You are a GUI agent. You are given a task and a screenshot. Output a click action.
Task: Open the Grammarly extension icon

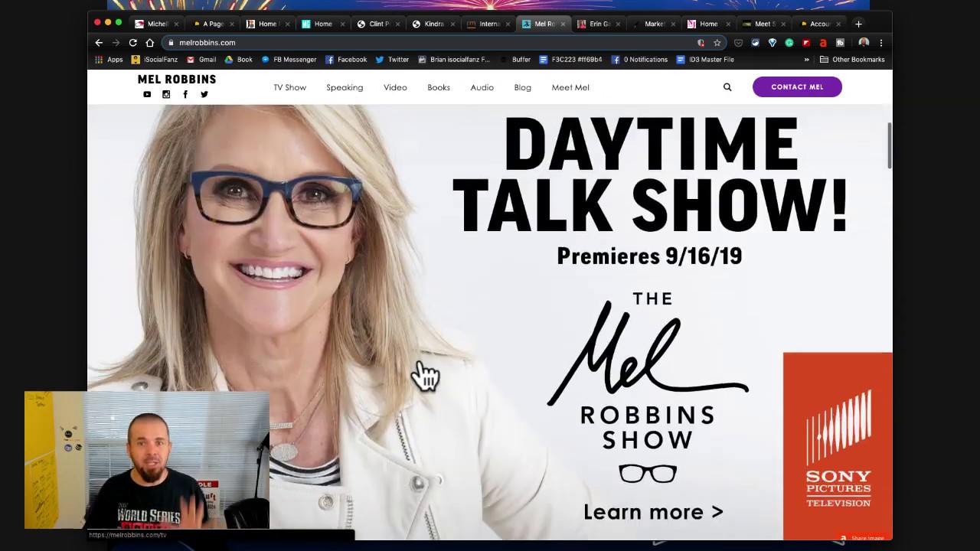coord(789,43)
